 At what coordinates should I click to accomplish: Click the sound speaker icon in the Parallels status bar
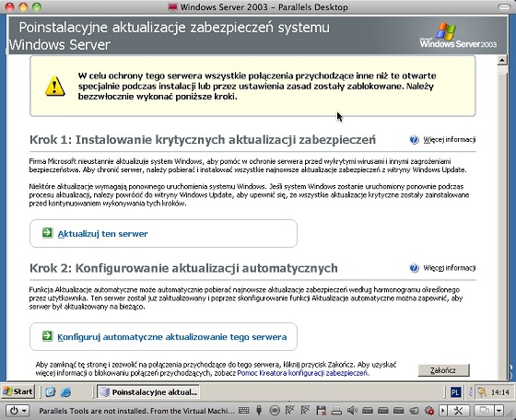pos(352,411)
